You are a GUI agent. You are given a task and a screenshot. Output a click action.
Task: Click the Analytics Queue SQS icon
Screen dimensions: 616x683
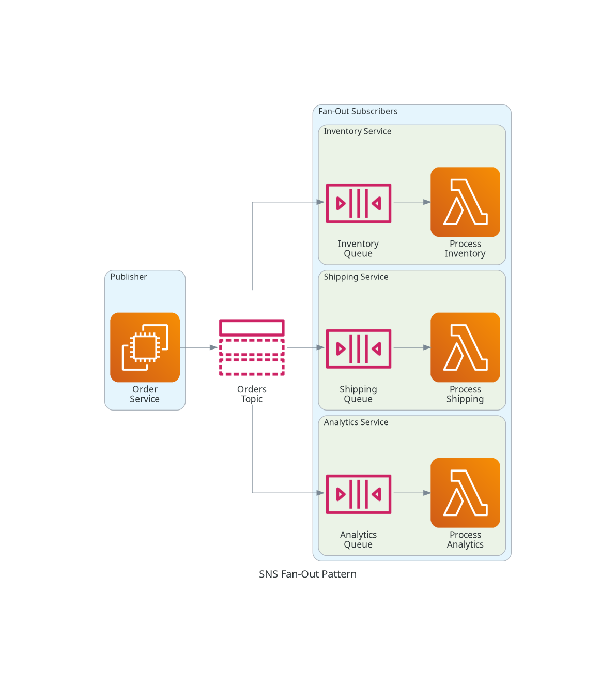pyautogui.click(x=359, y=494)
